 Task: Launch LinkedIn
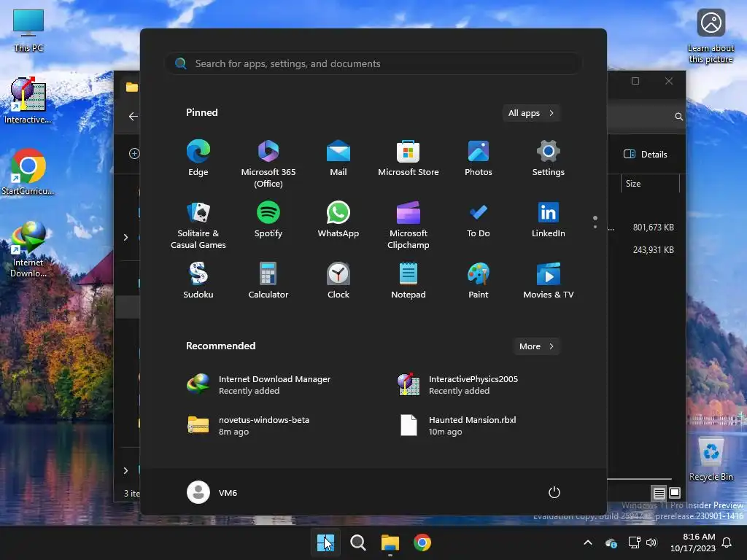pyautogui.click(x=549, y=219)
